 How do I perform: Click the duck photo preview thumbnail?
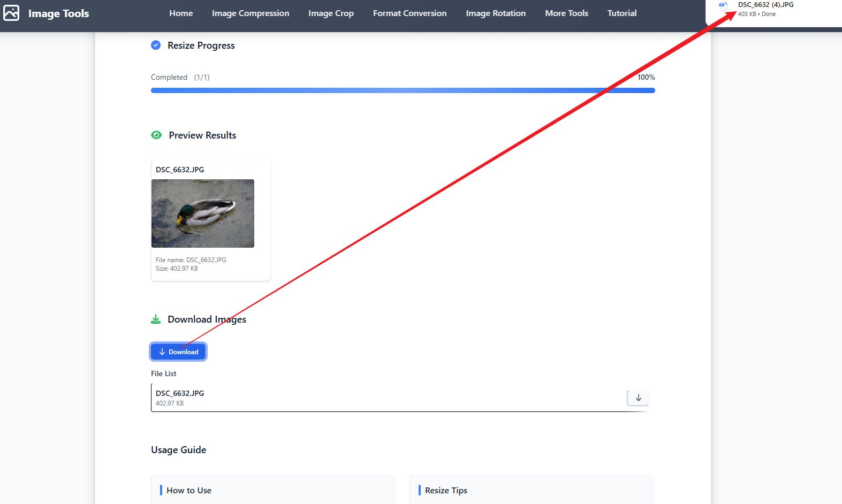coord(203,213)
